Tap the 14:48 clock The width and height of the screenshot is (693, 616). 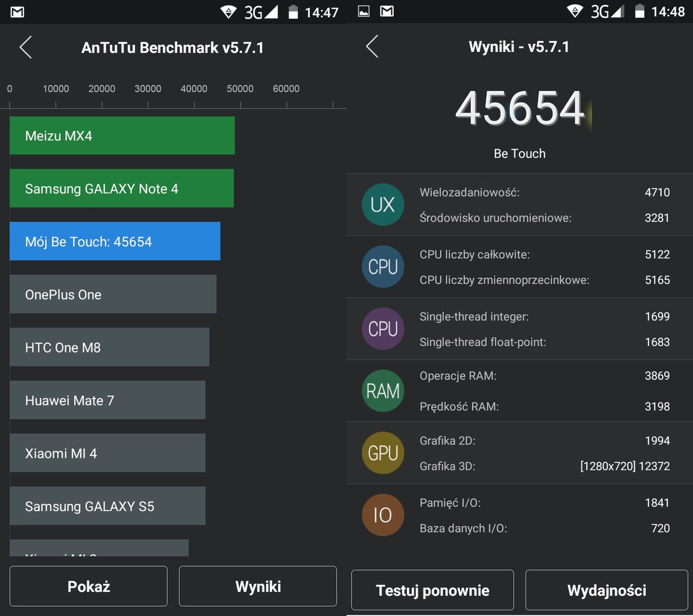click(x=668, y=11)
